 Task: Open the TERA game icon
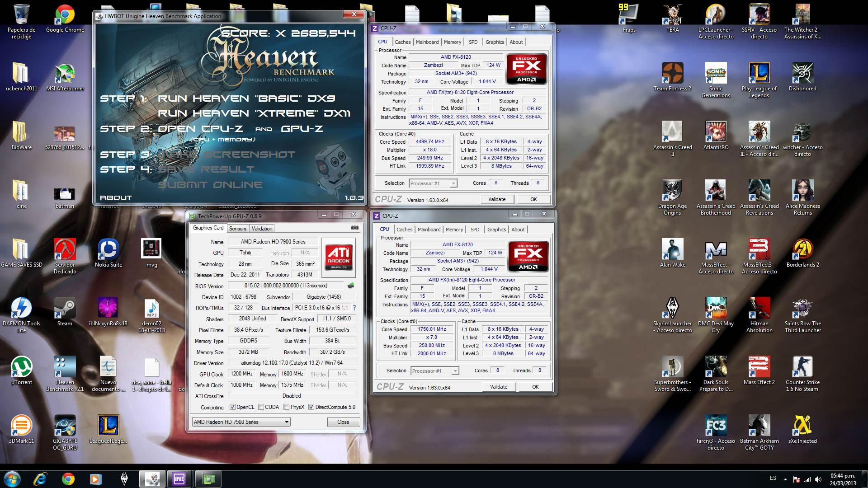pyautogui.click(x=672, y=19)
